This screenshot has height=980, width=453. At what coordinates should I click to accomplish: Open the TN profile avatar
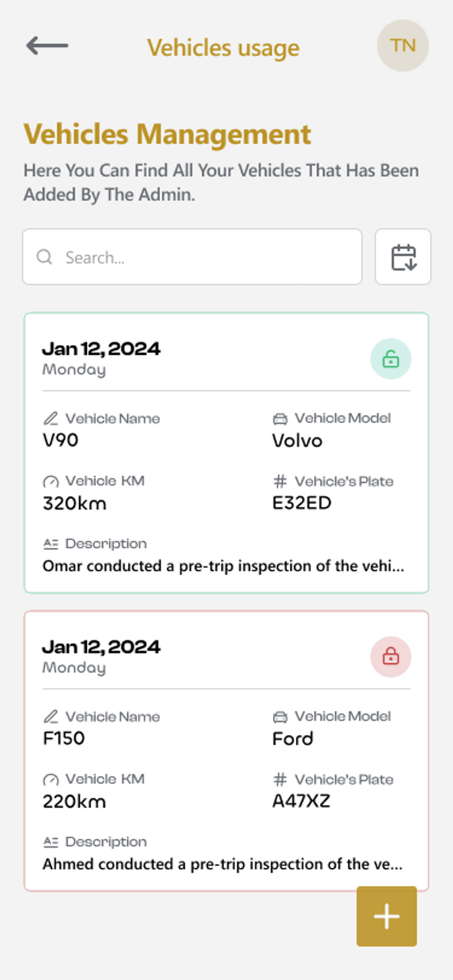(403, 46)
